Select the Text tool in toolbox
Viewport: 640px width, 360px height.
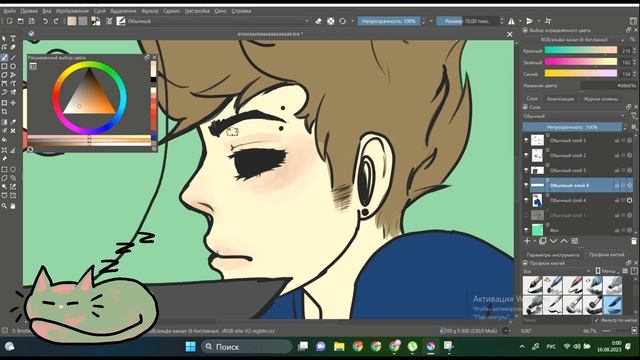(x=13, y=38)
